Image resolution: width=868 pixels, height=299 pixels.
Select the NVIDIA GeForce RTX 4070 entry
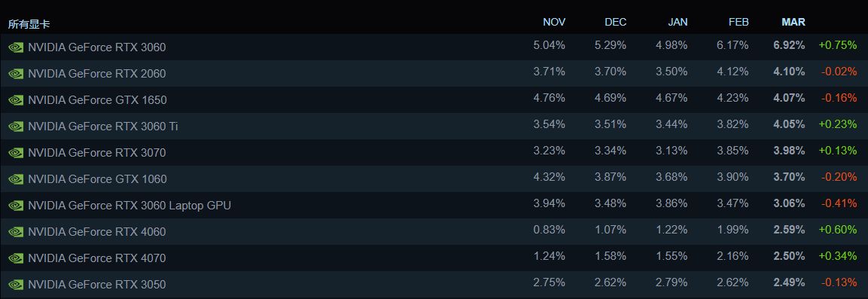[434, 258]
